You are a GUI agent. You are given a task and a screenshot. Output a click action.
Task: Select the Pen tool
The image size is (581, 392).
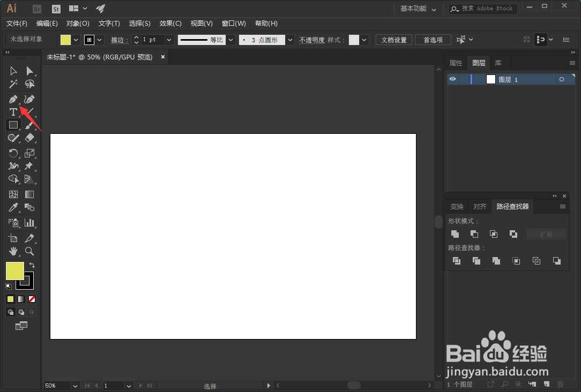[13, 99]
